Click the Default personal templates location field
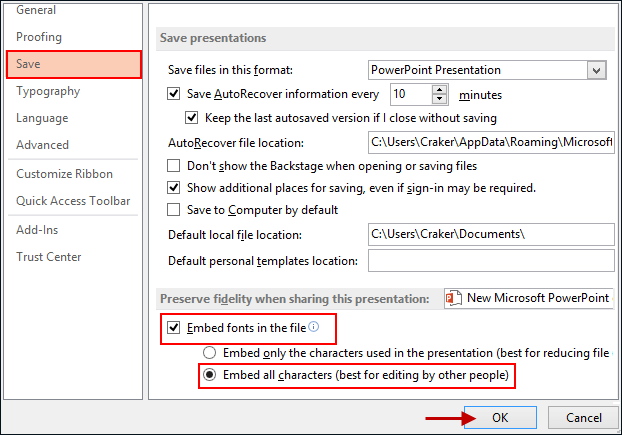This screenshot has height=435, width=622. point(490,262)
